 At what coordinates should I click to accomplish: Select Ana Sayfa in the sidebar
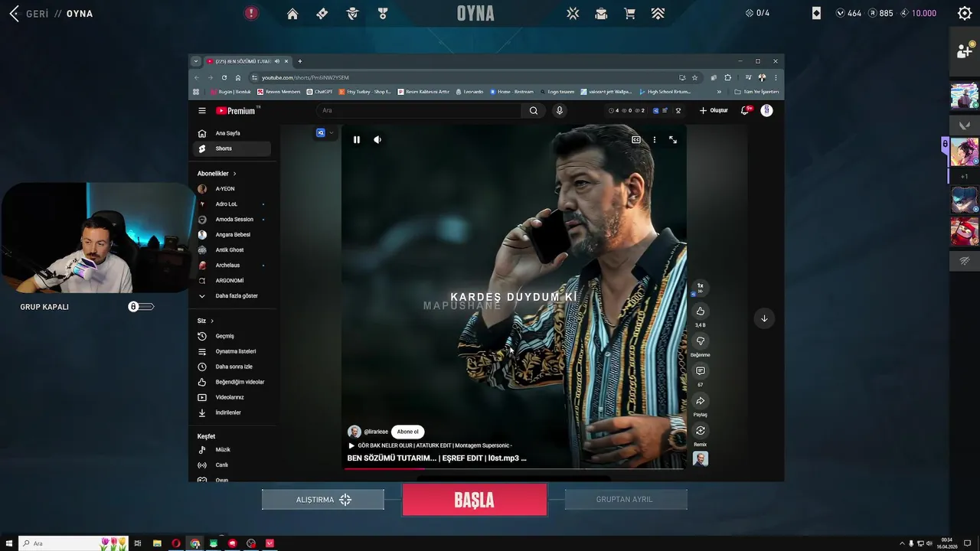point(232,133)
